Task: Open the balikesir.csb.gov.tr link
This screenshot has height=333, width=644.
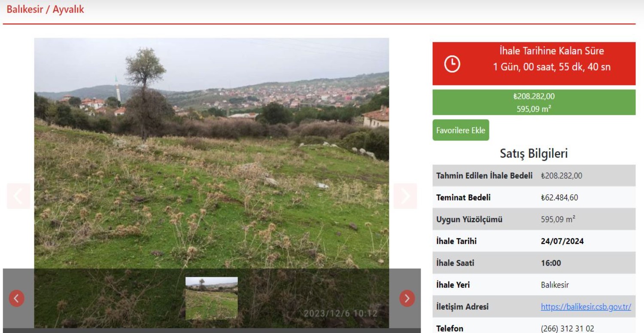Action: click(x=586, y=307)
